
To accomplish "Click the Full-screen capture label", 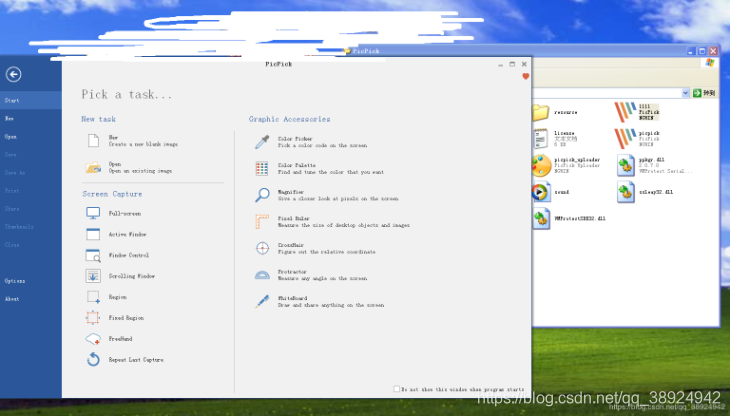I will click(124, 214).
